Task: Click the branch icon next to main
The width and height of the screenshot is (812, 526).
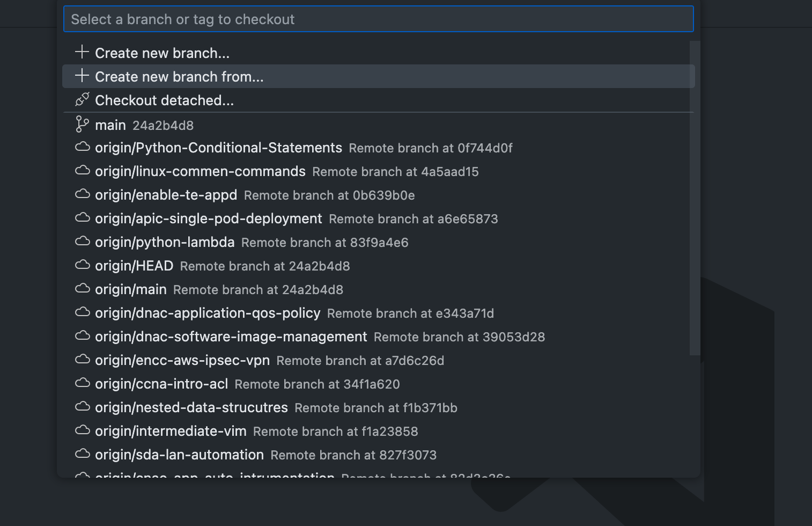Action: click(x=82, y=125)
